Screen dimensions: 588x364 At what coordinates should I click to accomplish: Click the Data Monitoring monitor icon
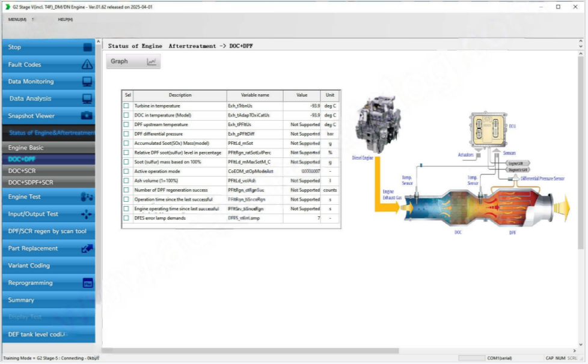point(87,82)
